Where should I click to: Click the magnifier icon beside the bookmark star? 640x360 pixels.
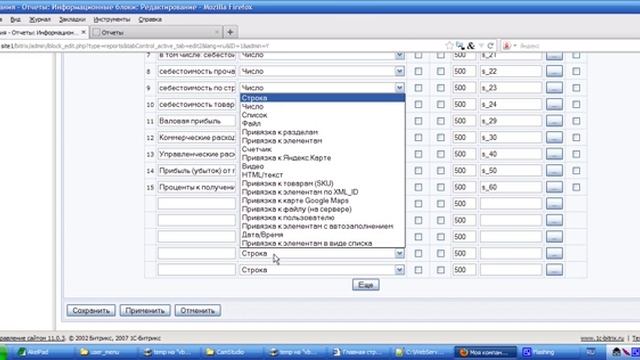(460, 46)
